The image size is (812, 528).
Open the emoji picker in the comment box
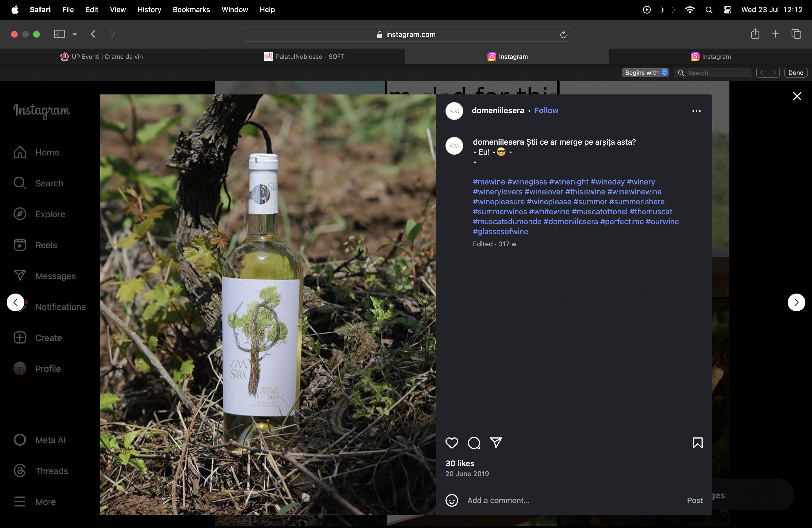(452, 500)
